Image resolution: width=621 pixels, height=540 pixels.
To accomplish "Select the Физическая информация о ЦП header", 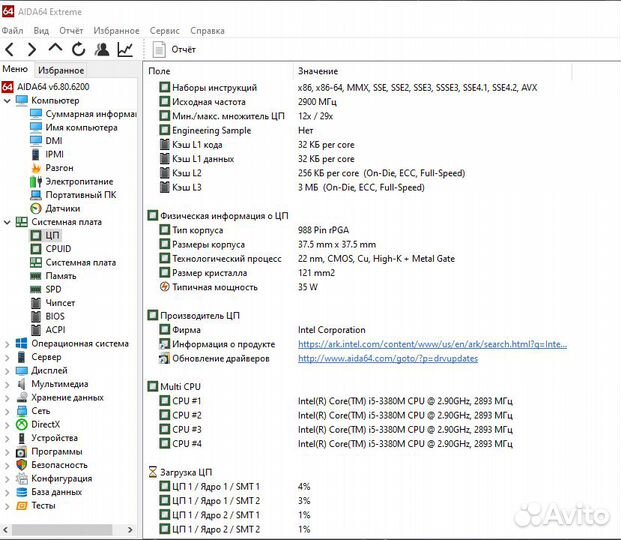I will click(218, 216).
